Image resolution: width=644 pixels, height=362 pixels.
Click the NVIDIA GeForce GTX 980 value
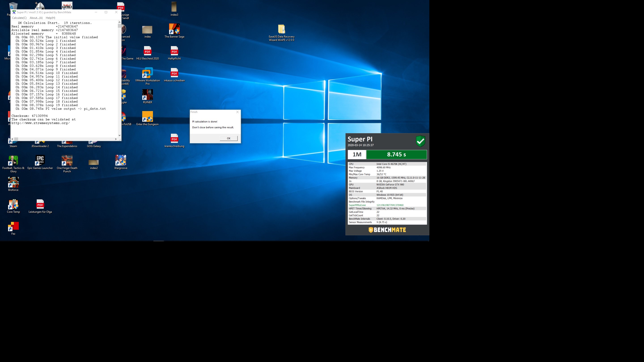[390, 185]
